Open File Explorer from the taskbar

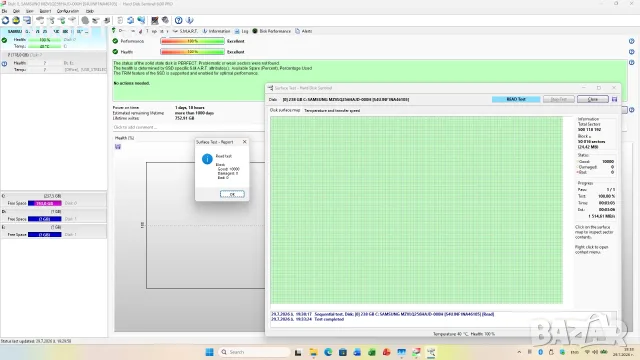tap(313, 352)
